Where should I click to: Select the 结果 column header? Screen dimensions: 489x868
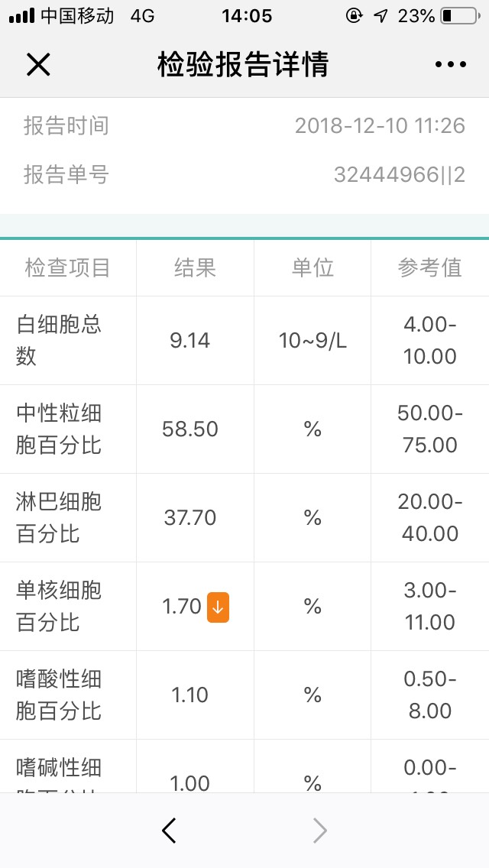pos(195,268)
